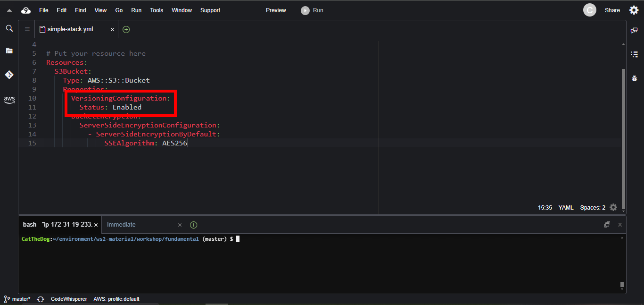Open editor settings gear beside Spaces
The width and height of the screenshot is (644, 305).
613,207
